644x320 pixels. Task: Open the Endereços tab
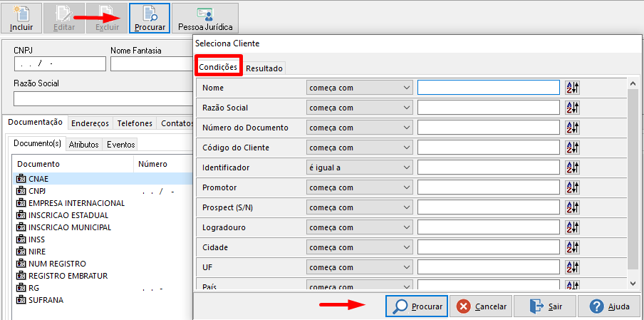pos(90,123)
